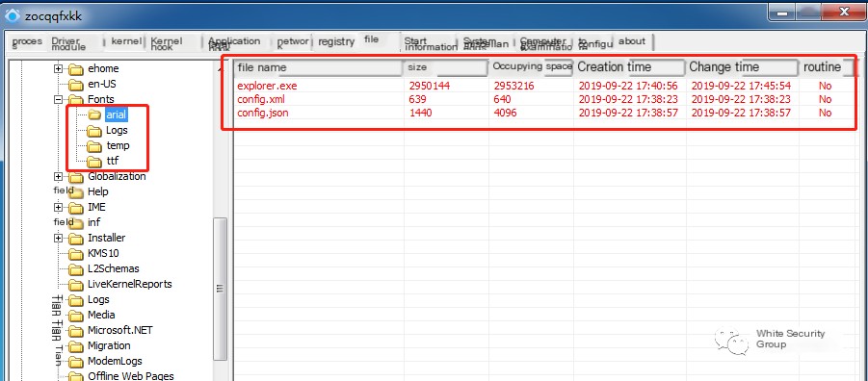868x381 pixels.
Task: Click the IME folder icon
Action: click(75, 208)
